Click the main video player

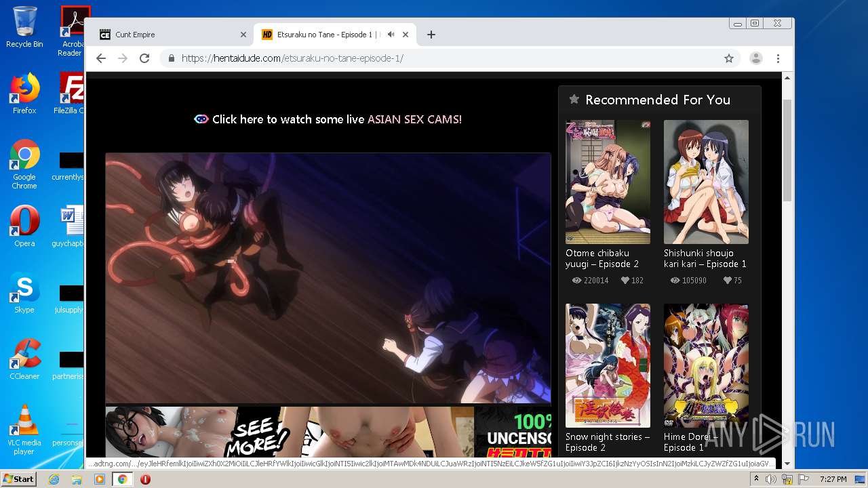click(x=328, y=278)
